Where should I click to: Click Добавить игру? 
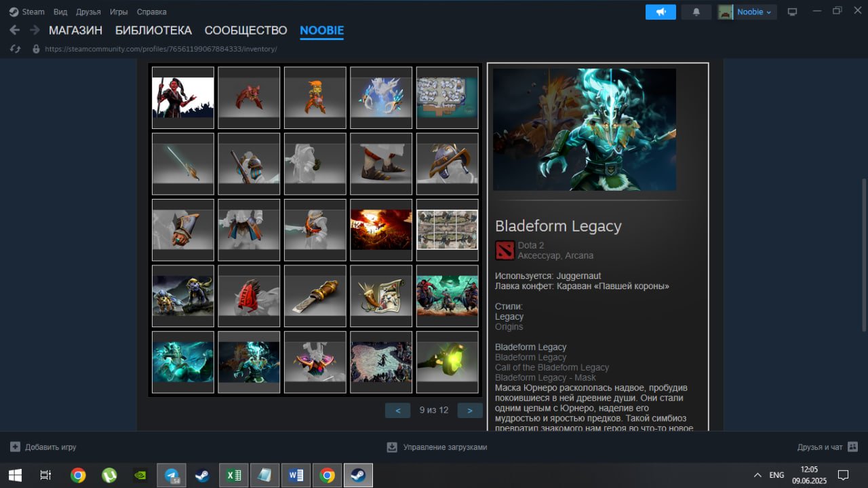pos(43,447)
